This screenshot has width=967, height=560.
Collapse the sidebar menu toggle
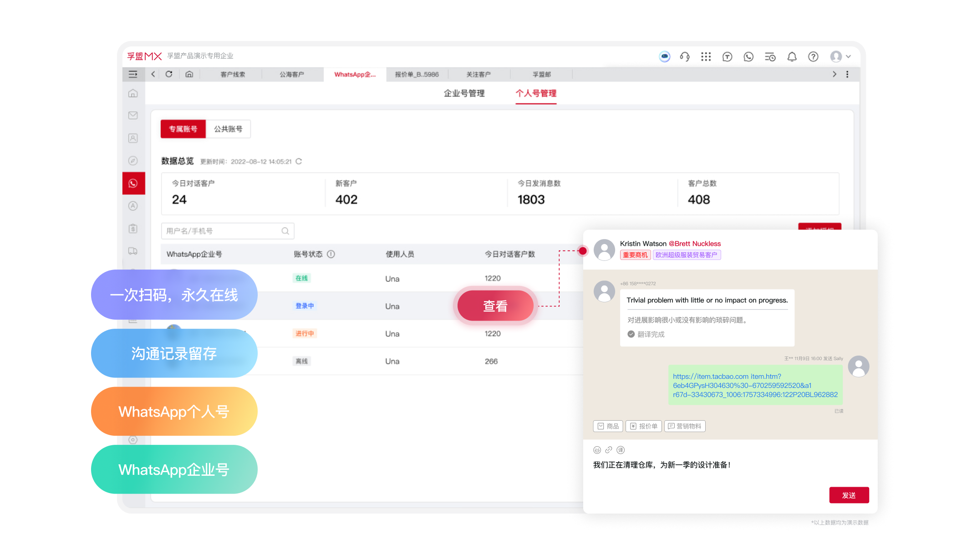(x=133, y=74)
